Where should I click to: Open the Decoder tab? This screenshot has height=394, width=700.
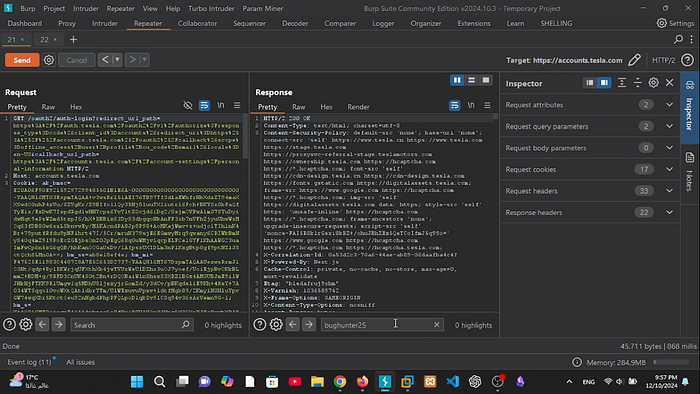click(295, 23)
